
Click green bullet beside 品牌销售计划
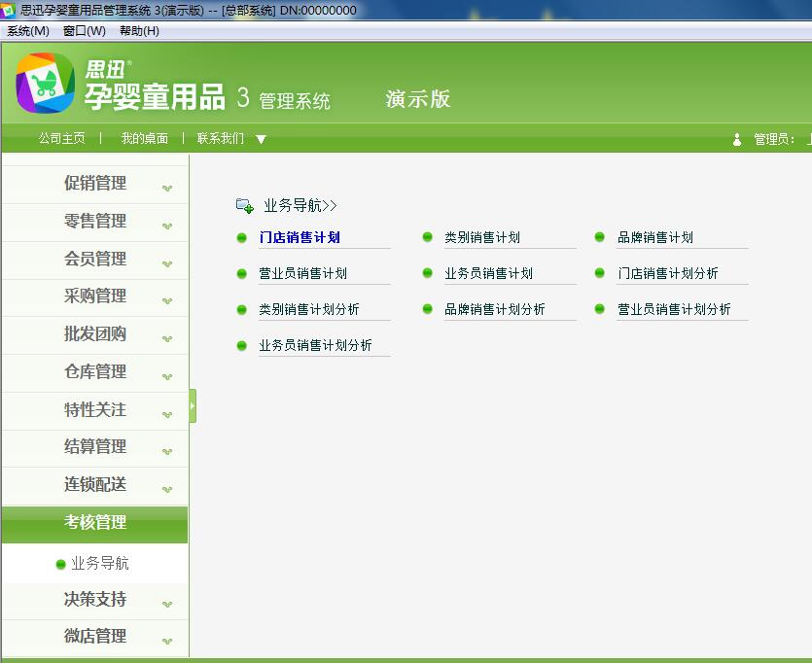(x=600, y=237)
